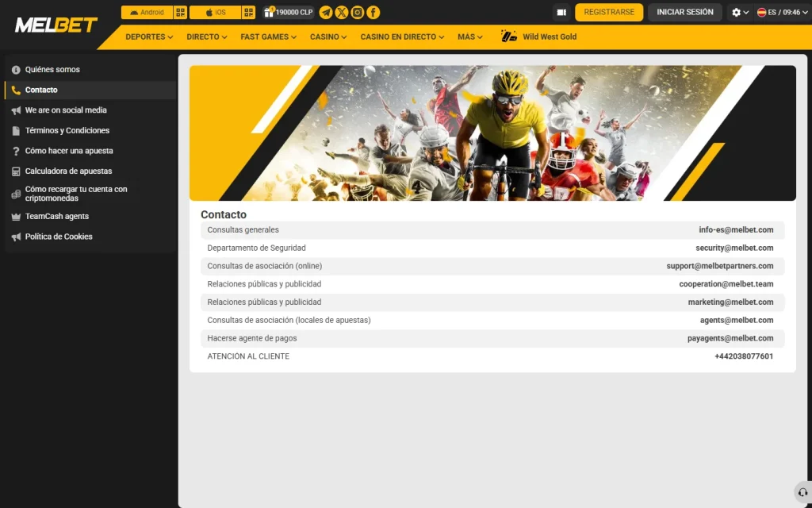Click the payagents@melbet.com email
Image resolution: width=812 pixels, height=508 pixels.
click(730, 338)
